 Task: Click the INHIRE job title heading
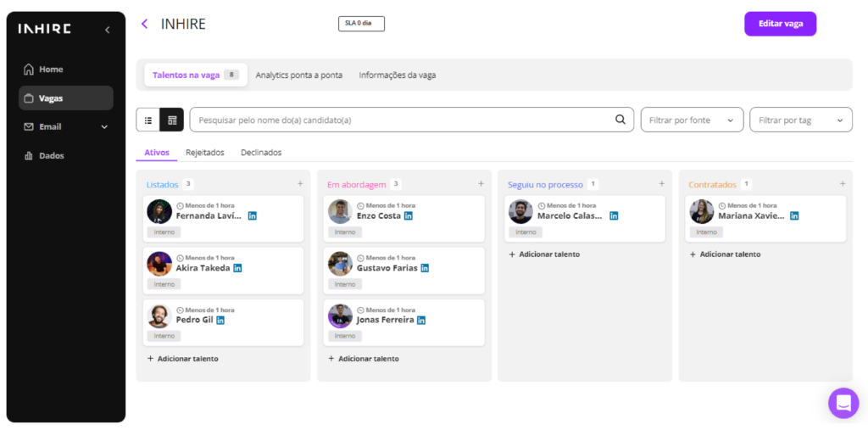[183, 24]
